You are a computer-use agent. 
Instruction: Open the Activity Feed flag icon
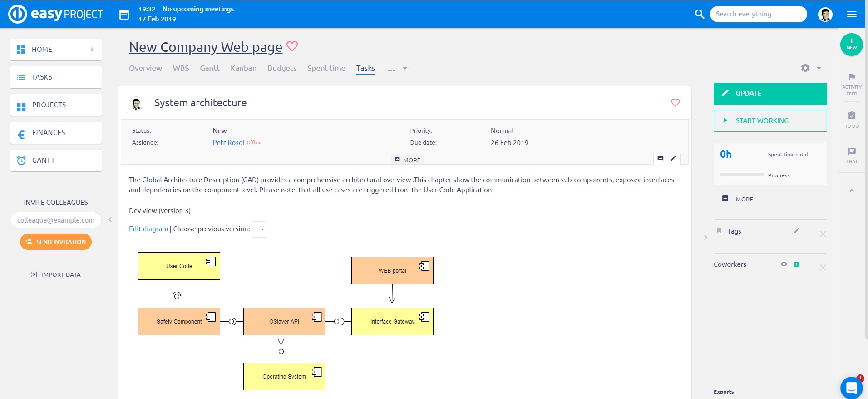852,77
